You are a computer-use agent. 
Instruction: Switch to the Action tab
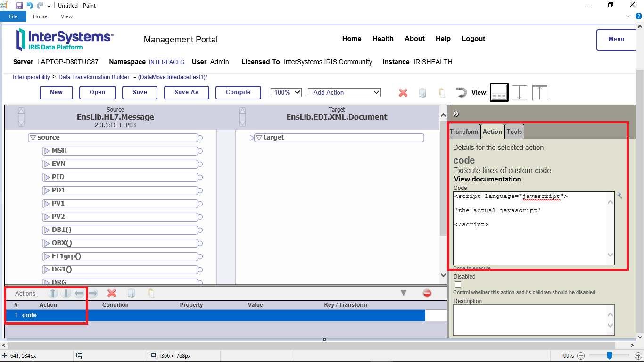[x=492, y=132]
